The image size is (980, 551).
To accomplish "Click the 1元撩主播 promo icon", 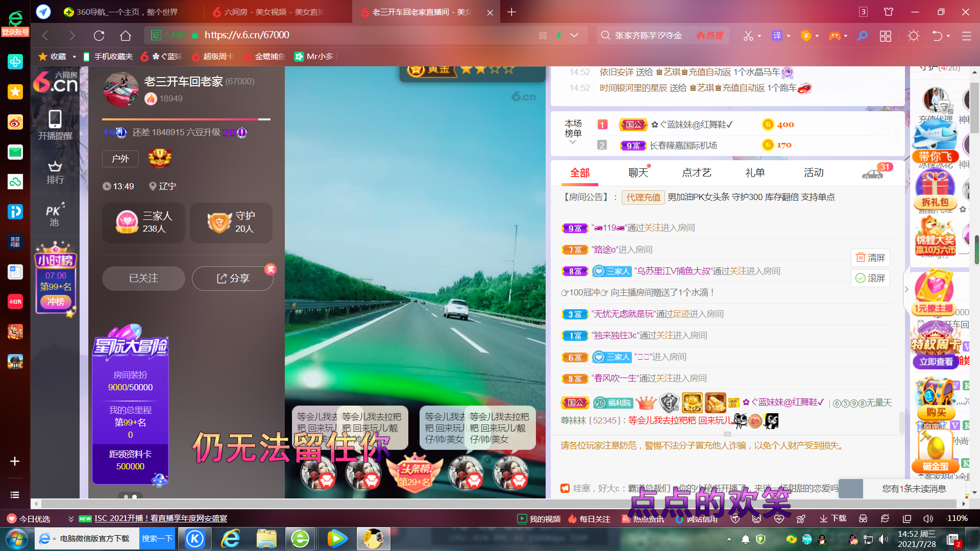I will tap(934, 292).
